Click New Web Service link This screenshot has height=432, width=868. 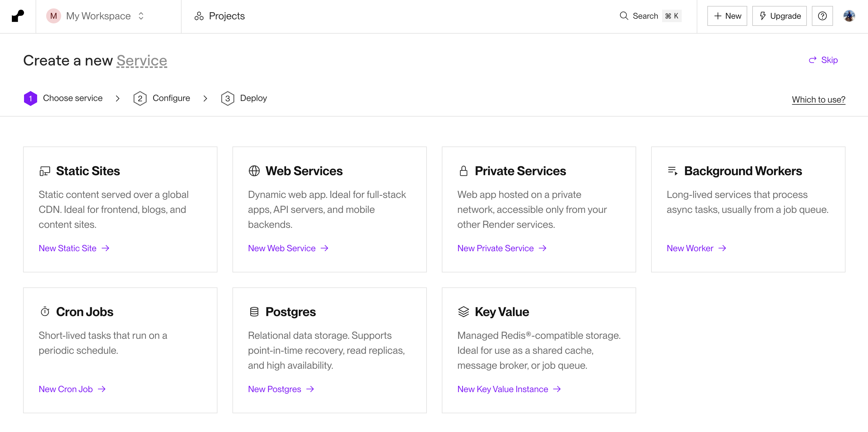click(282, 248)
